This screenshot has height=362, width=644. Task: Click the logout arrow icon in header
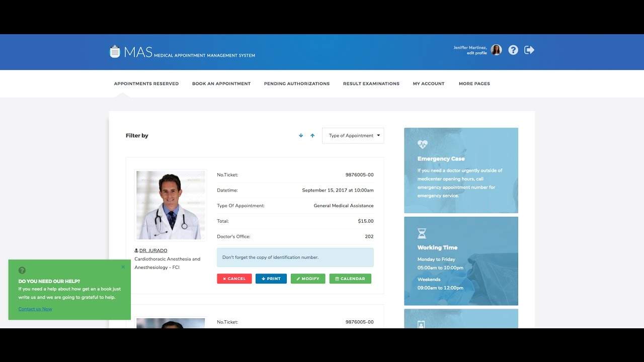(x=529, y=50)
